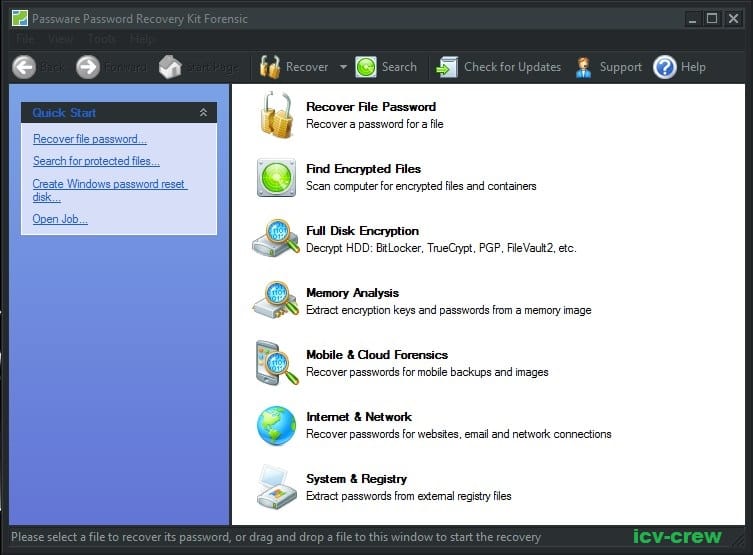Screen dimensions: 753x555
Task: Click 'Recover passwords for mobile backups and images'
Action: [x=427, y=372]
